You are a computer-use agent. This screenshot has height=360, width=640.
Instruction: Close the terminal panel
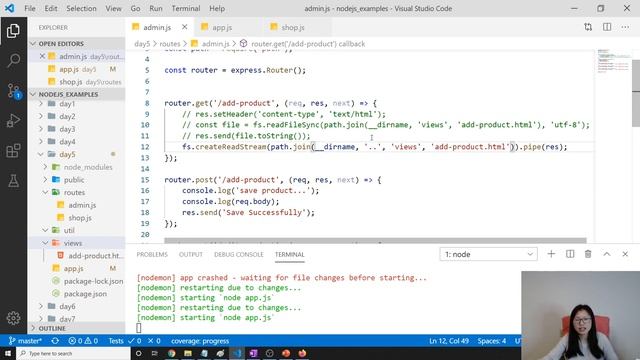[x=625, y=254]
